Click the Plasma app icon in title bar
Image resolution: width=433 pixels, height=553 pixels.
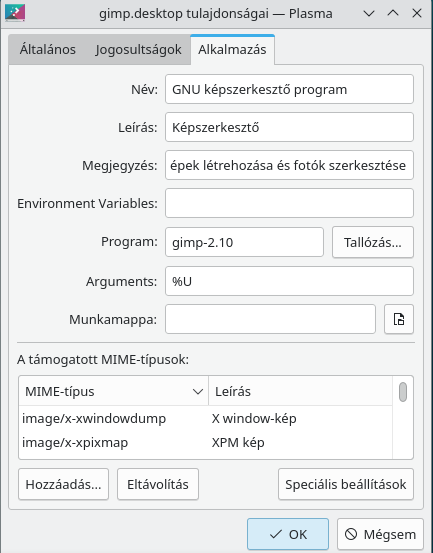15,13
